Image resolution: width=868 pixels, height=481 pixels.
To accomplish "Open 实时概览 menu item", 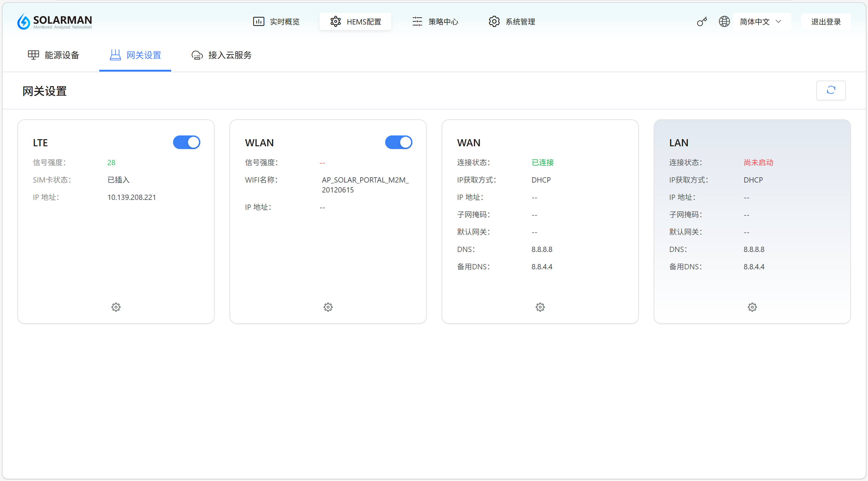I will (276, 22).
